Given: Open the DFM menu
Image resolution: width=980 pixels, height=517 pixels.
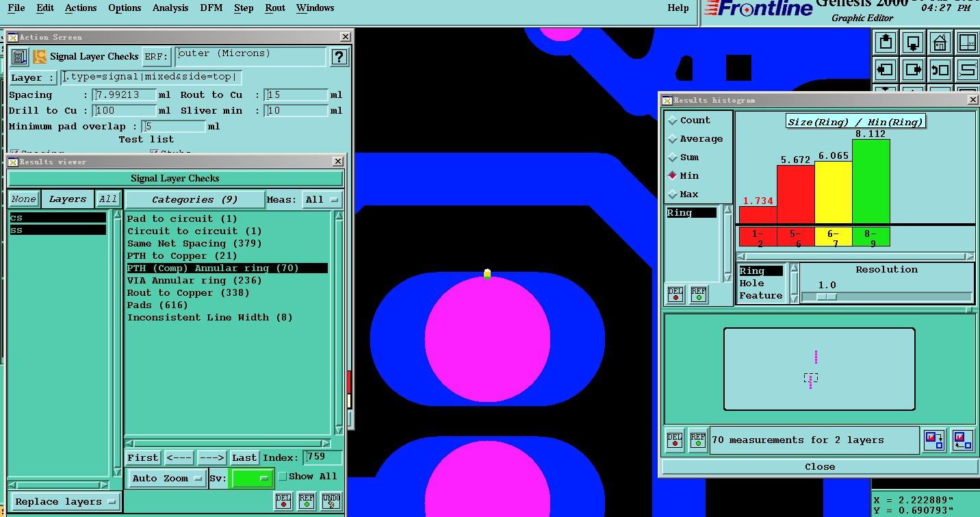Looking at the screenshot, I should click(x=211, y=8).
